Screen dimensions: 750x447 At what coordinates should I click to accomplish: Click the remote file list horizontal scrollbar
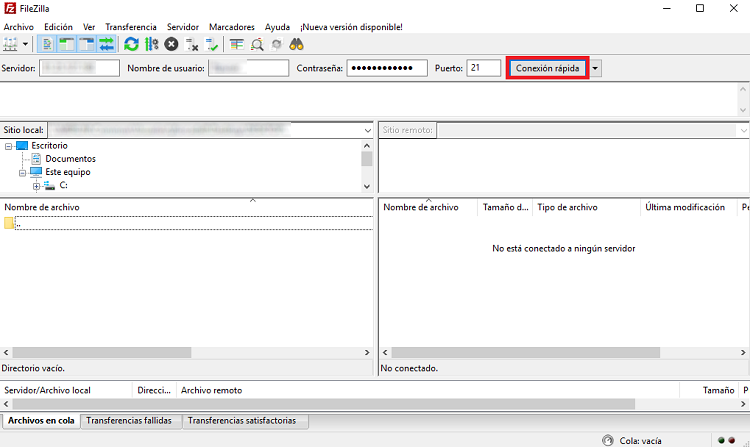click(525, 352)
